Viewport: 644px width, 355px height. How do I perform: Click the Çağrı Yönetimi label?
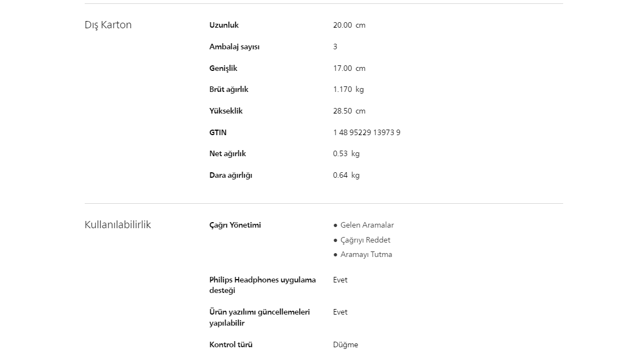(235, 225)
